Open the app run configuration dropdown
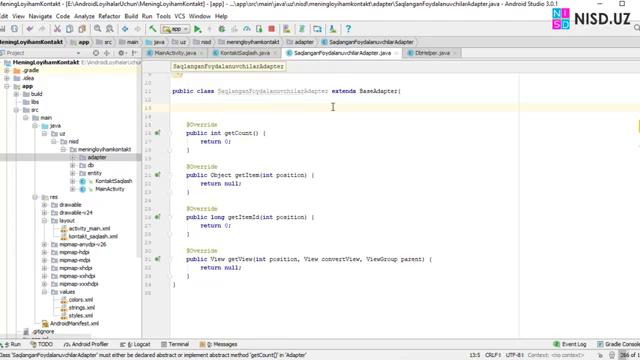 point(176,29)
